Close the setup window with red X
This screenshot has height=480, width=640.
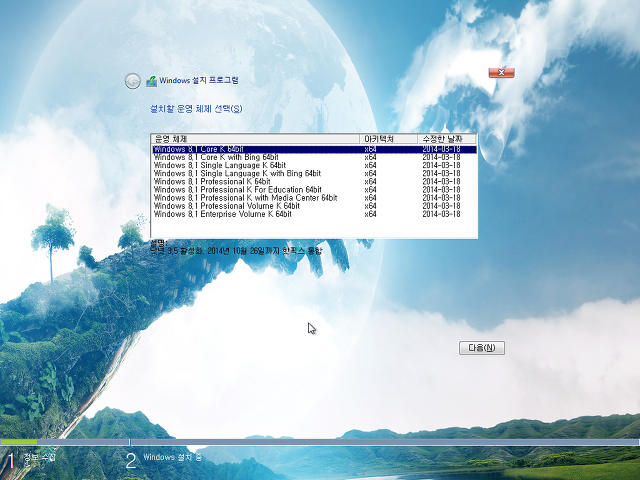pyautogui.click(x=501, y=73)
